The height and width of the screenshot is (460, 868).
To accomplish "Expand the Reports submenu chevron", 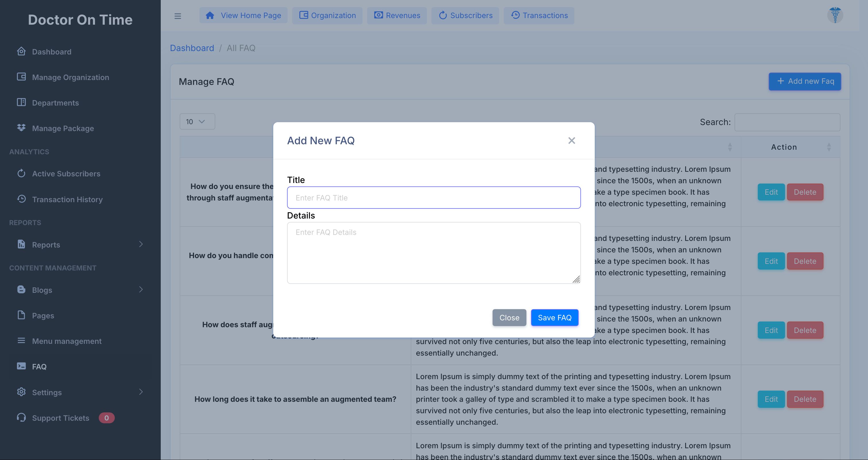I will point(141,244).
